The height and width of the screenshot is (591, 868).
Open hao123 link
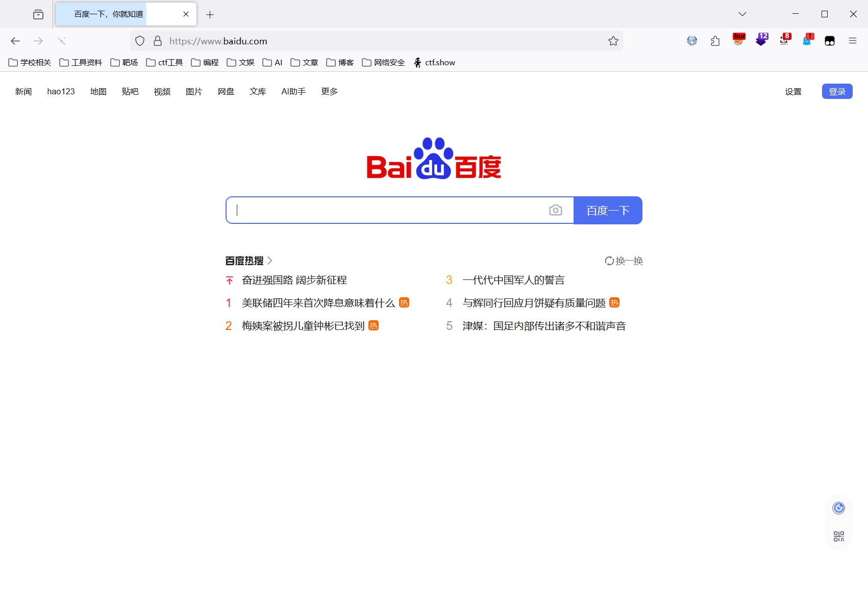61,91
